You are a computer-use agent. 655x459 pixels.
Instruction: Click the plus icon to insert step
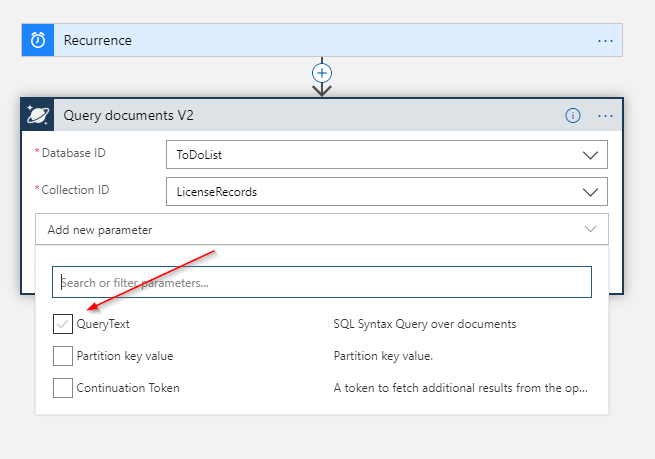click(x=322, y=73)
